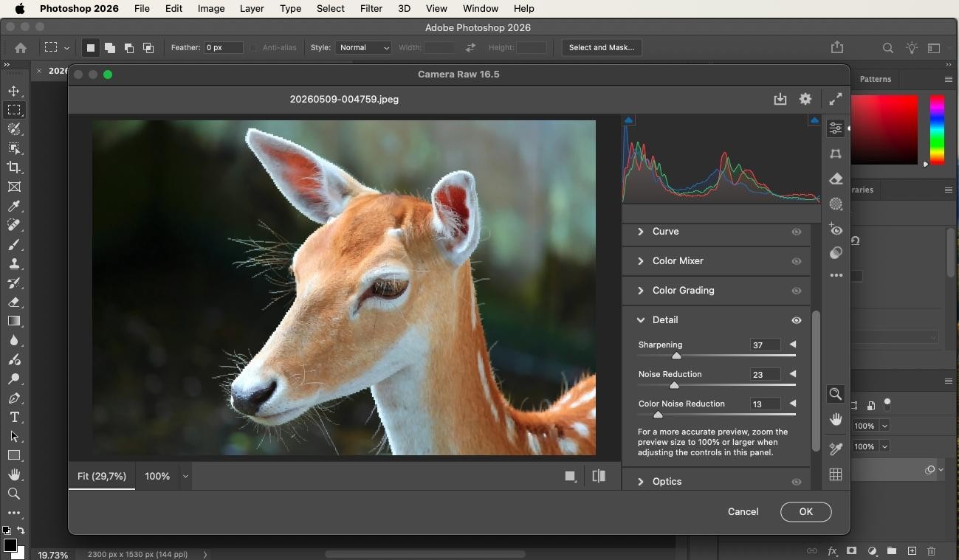959x560 pixels.
Task: Toggle Camera Raw grid overlay icon
Action: click(836, 474)
